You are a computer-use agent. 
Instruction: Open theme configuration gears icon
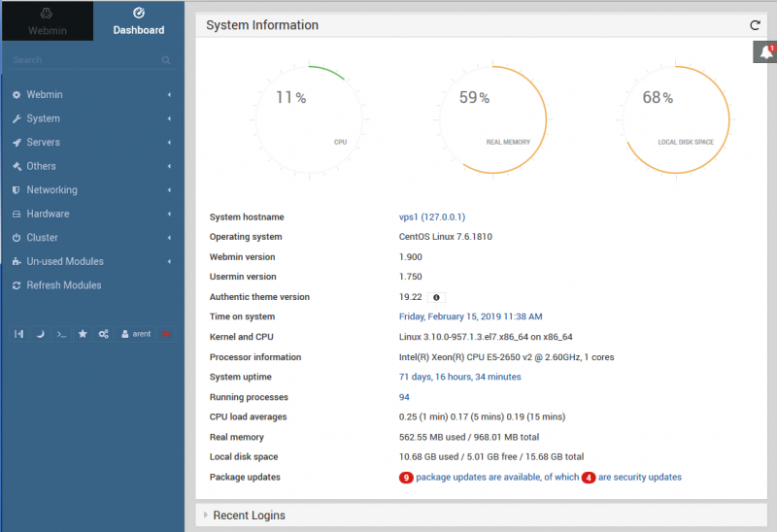[x=103, y=334]
